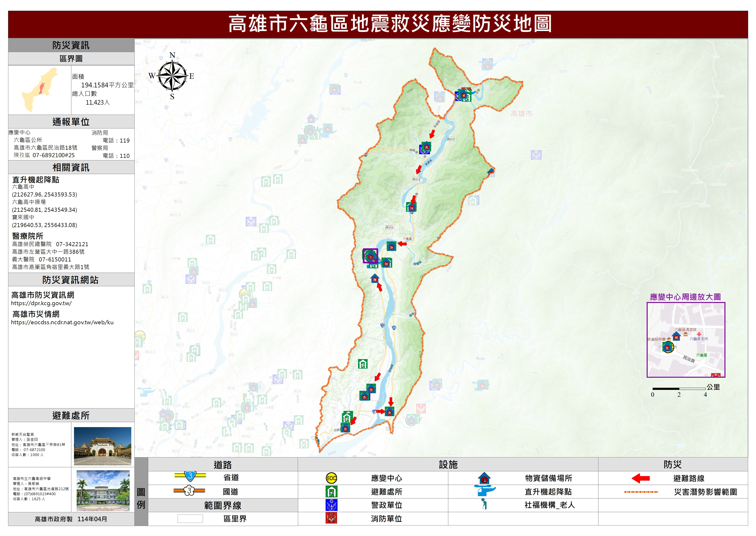Click the 省道 route 3 shield symbol

pyautogui.click(x=190, y=476)
